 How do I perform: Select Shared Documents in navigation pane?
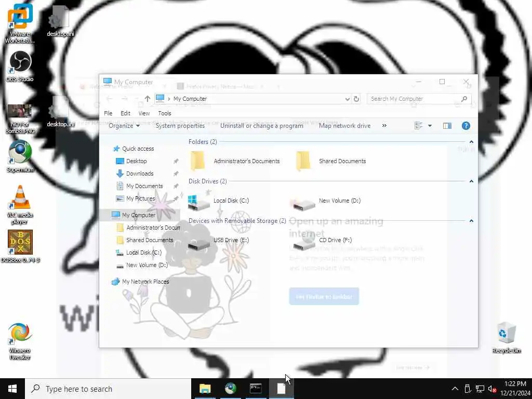click(145, 240)
